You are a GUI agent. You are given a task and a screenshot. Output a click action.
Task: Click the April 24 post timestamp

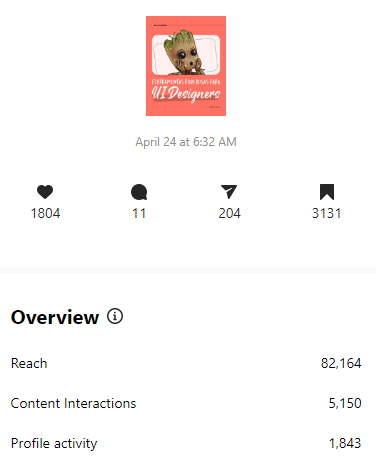(186, 142)
